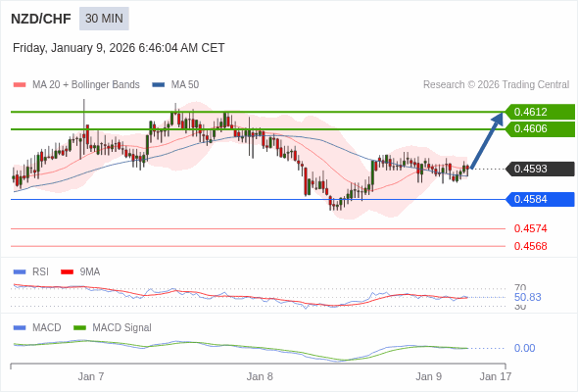
Task: Click the Jan 7 date axis label
Action: [91, 376]
